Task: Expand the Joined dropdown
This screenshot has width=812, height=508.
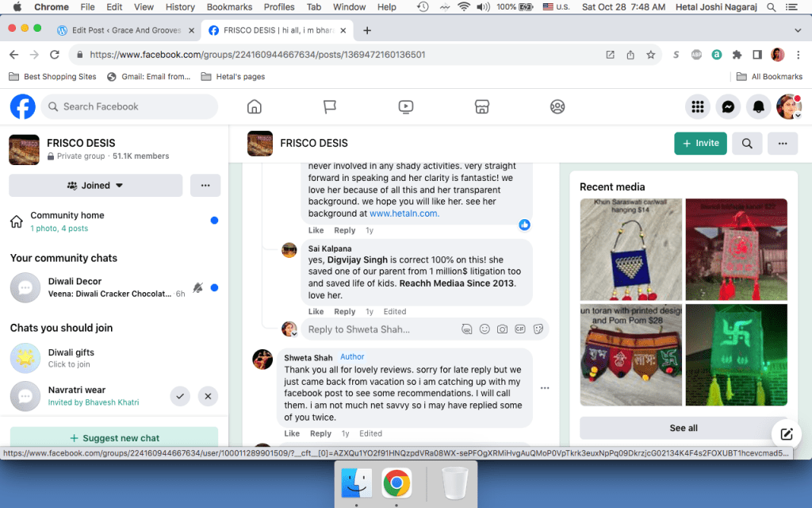Action: [96, 185]
